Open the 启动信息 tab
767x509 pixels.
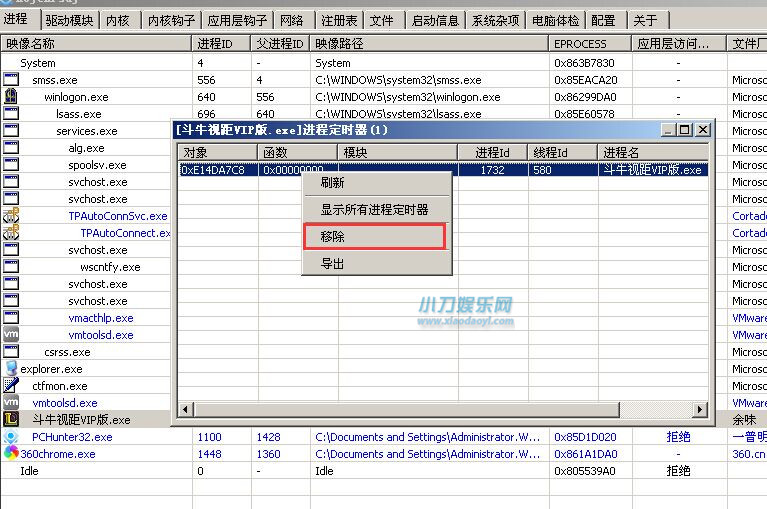coord(435,21)
